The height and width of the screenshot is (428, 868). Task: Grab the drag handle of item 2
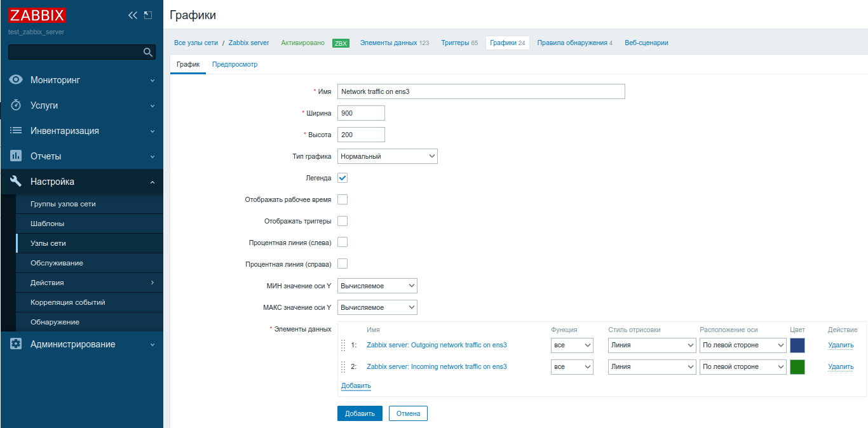[x=344, y=367]
